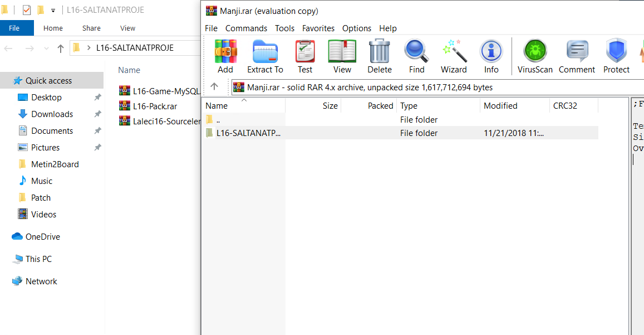Launch the Wizard wand tool

[454, 56]
